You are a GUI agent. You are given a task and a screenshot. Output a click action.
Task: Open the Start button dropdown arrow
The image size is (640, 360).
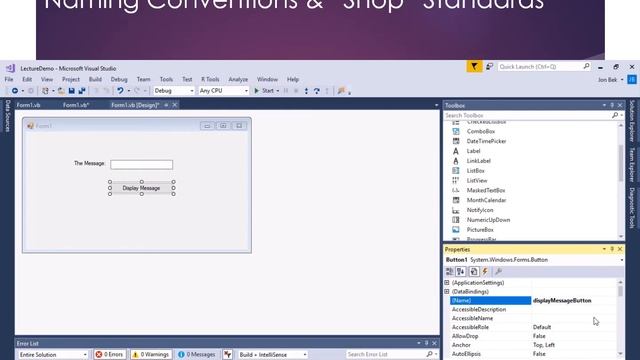pos(278,91)
